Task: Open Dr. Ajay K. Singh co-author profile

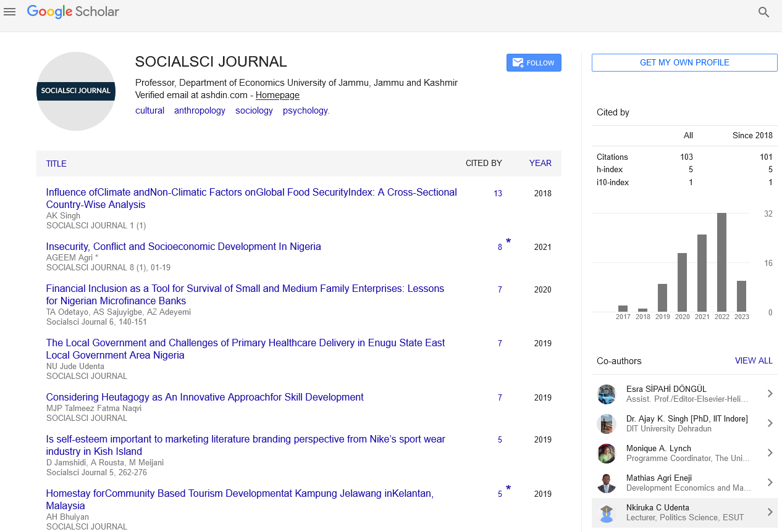Action: (684, 423)
